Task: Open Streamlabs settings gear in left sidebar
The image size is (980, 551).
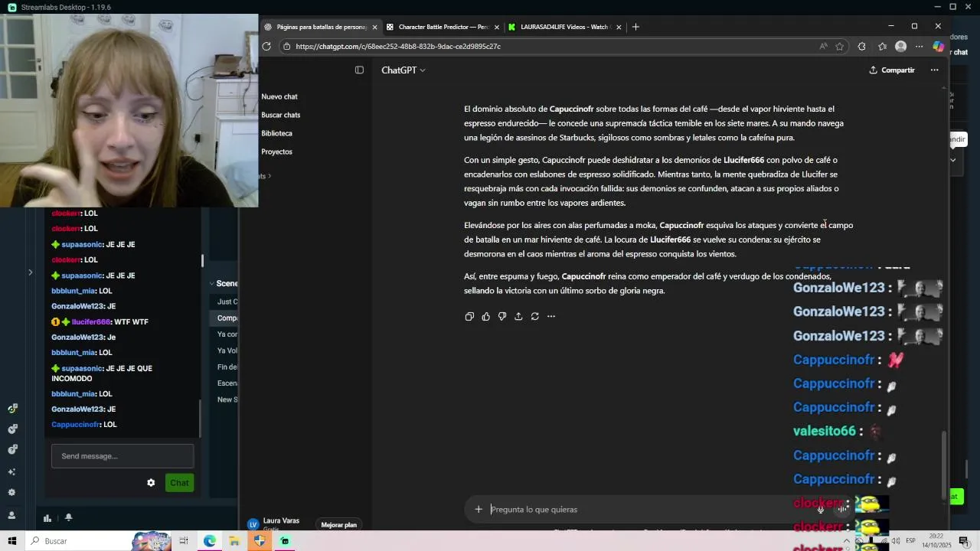Action: pos(12,492)
